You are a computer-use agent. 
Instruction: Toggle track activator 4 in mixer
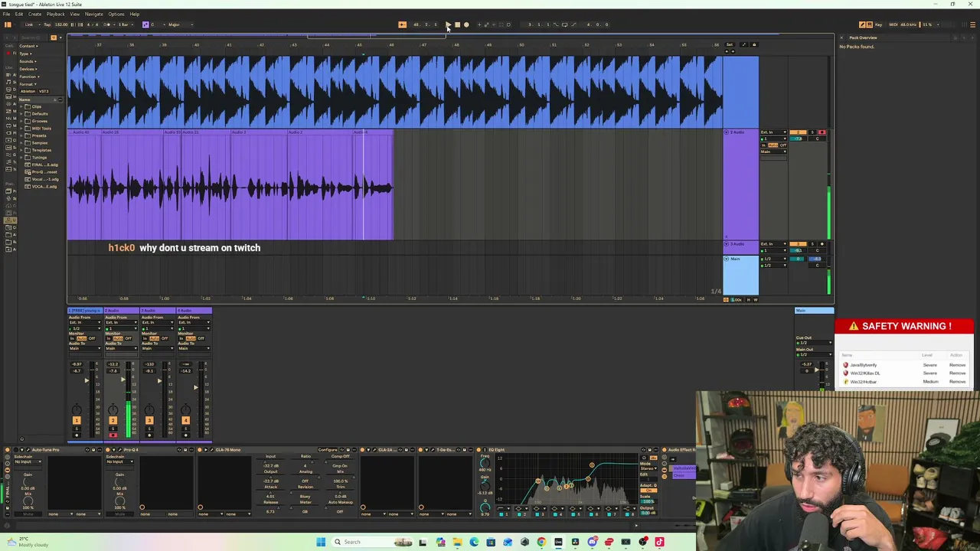185,420
